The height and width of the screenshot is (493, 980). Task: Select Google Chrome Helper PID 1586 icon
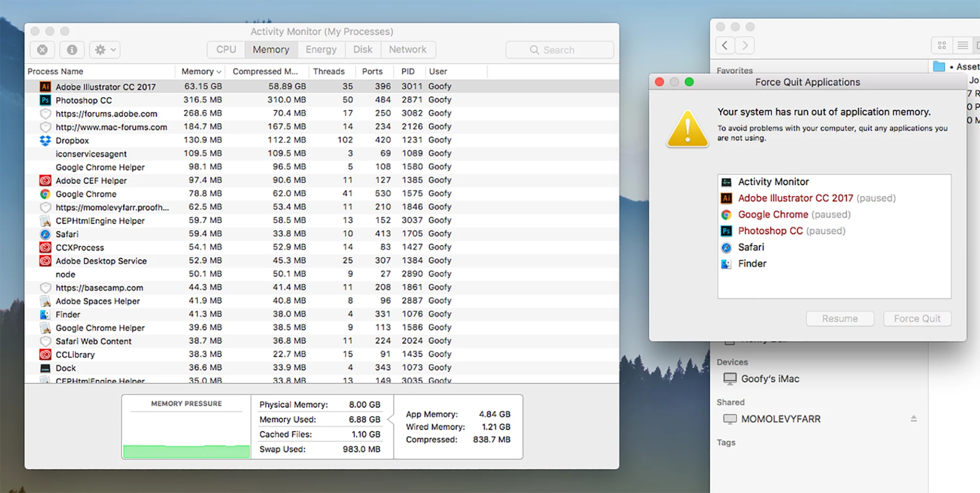(x=45, y=328)
